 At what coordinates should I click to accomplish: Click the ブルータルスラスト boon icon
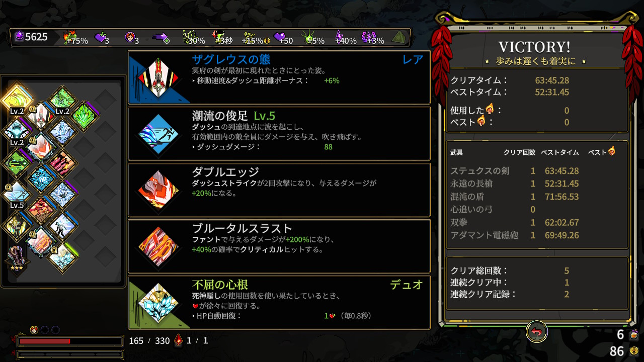coord(158,246)
